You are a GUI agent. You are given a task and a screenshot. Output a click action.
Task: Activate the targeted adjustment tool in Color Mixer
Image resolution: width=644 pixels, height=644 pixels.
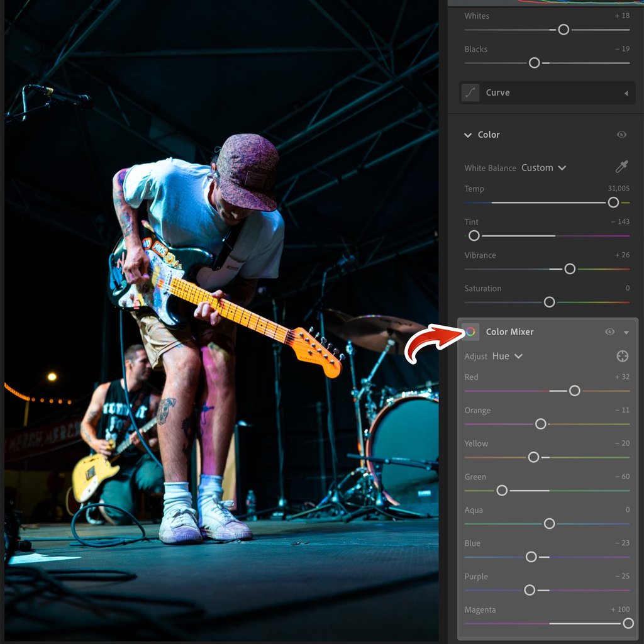(622, 356)
